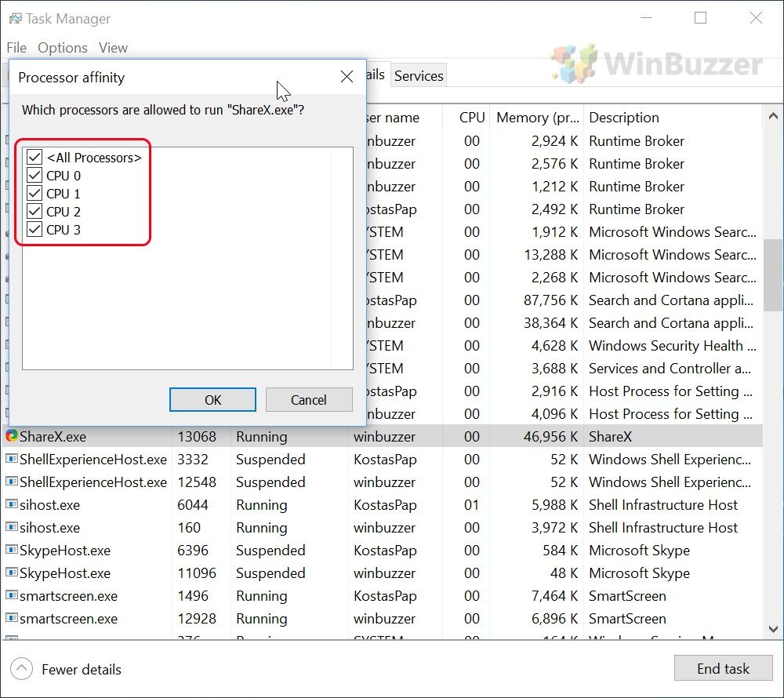Select the 3,972 K memory value
Image resolution: width=784 pixels, height=698 pixels.
coord(554,528)
